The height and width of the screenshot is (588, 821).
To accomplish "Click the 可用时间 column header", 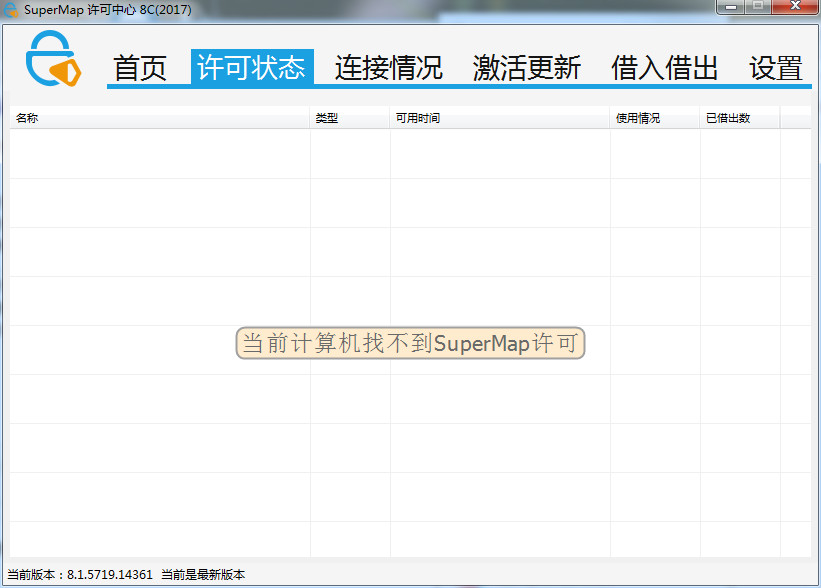I will pyautogui.click(x=500, y=118).
